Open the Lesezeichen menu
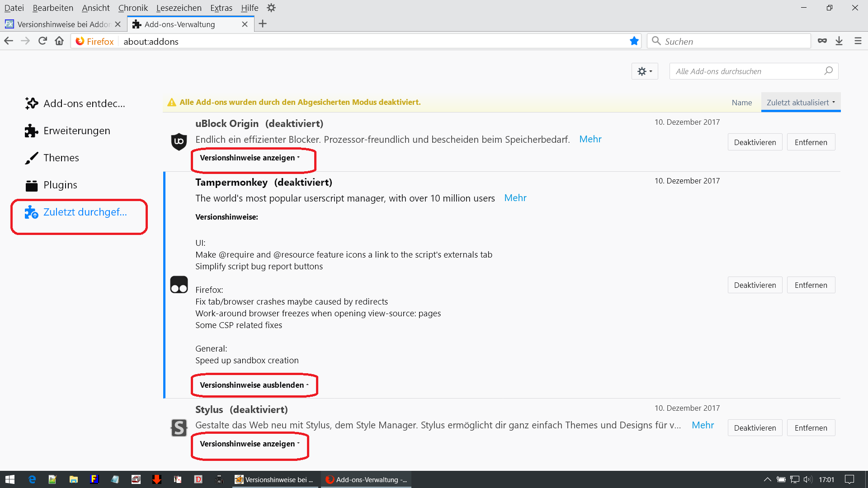Viewport: 868px width, 488px height. pos(179,8)
